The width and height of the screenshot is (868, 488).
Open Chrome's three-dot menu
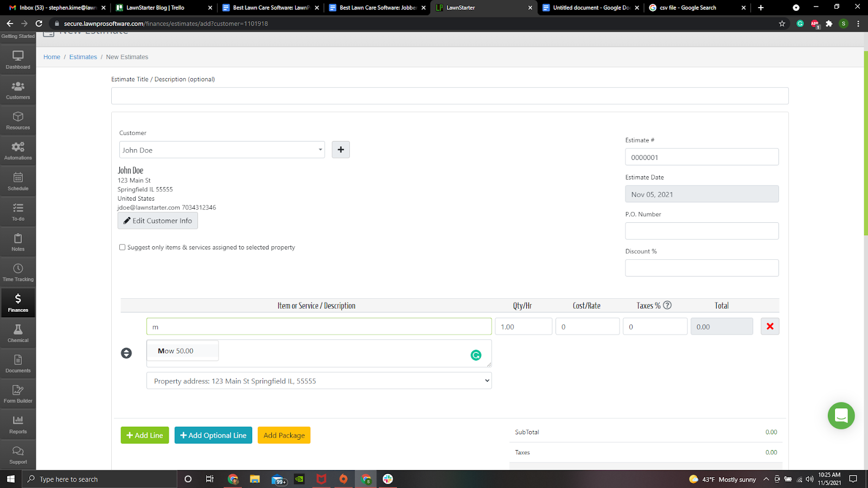(x=858, y=23)
